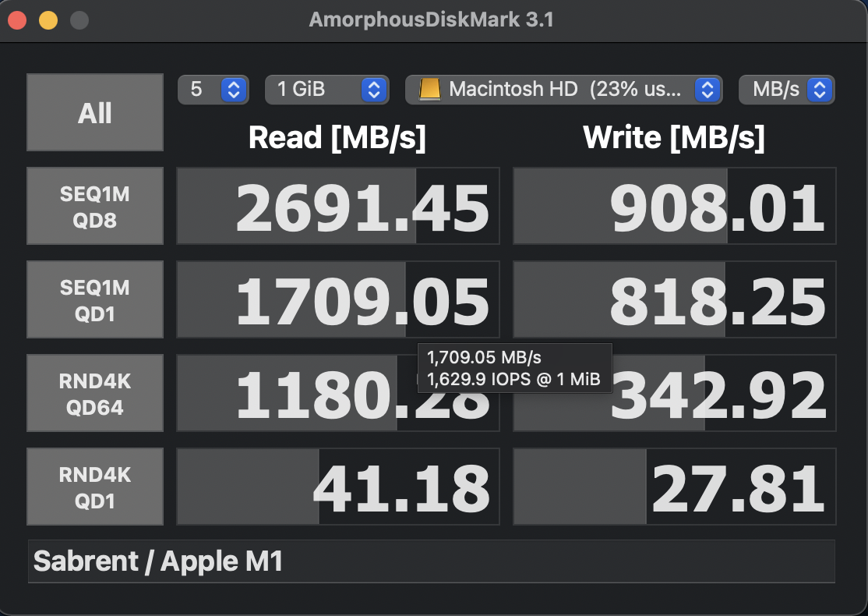Screen dimensions: 868x616
Task: Click the IOPS tooltip showing 1,629.9 IOPS
Action: click(x=514, y=368)
